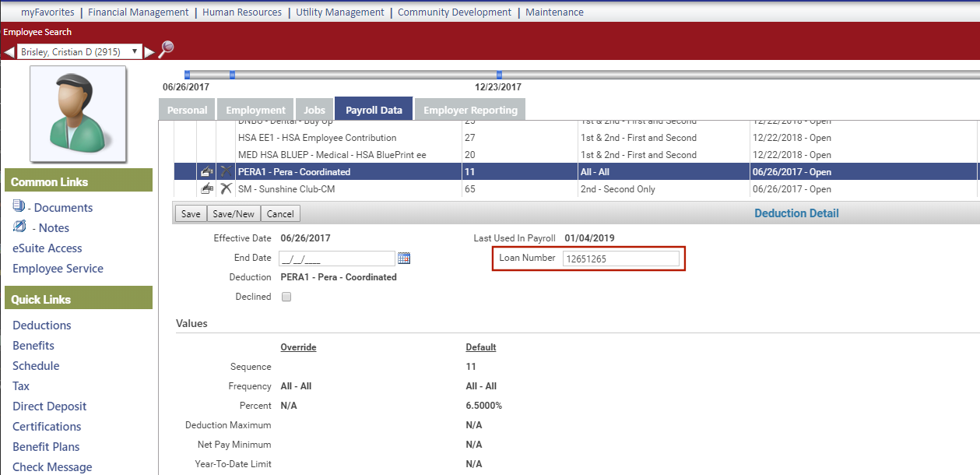The image size is (980, 475).
Task: Click the 12/23/2017 timeline marker
Action: (499, 75)
